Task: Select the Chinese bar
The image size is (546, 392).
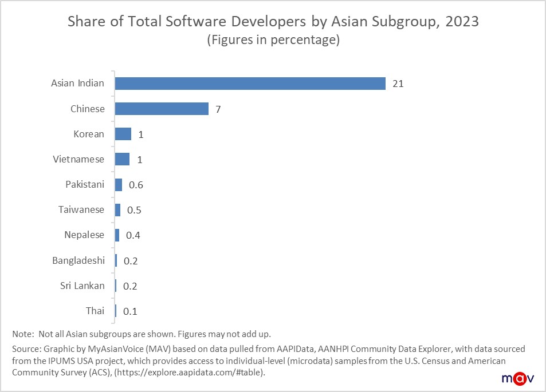Action: point(162,108)
